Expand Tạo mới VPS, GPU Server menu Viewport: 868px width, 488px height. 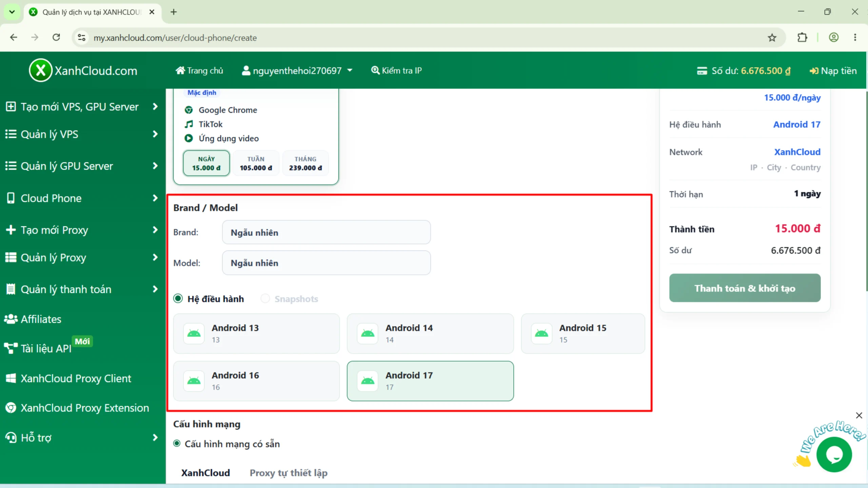coord(82,107)
